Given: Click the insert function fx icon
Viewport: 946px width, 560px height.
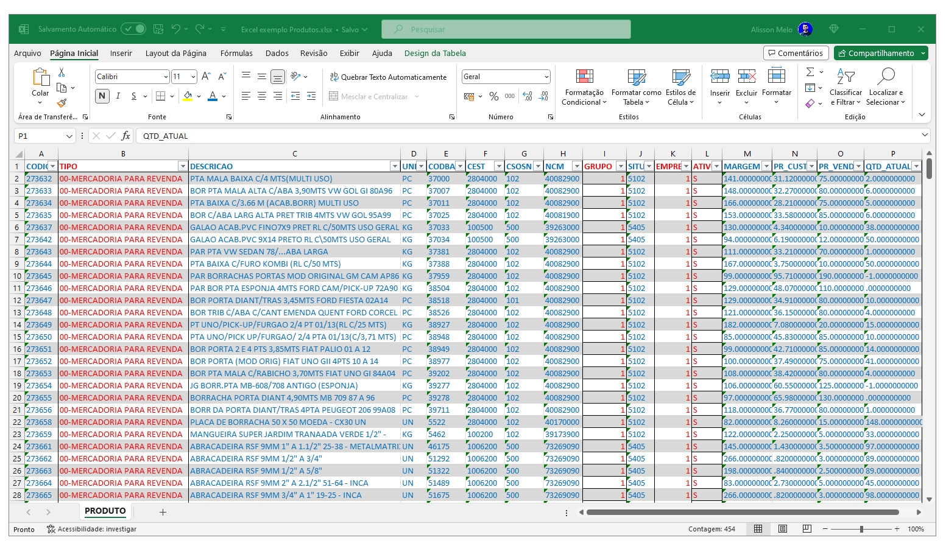Looking at the screenshot, I should (126, 136).
